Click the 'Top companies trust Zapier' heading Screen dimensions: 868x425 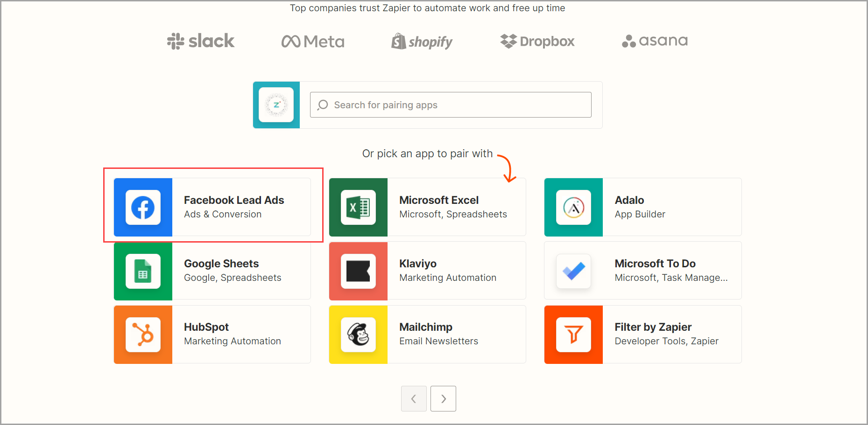tap(427, 8)
